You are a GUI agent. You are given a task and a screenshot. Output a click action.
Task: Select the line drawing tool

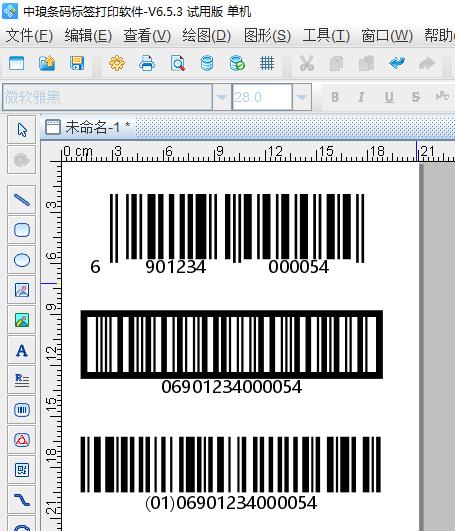(22, 200)
